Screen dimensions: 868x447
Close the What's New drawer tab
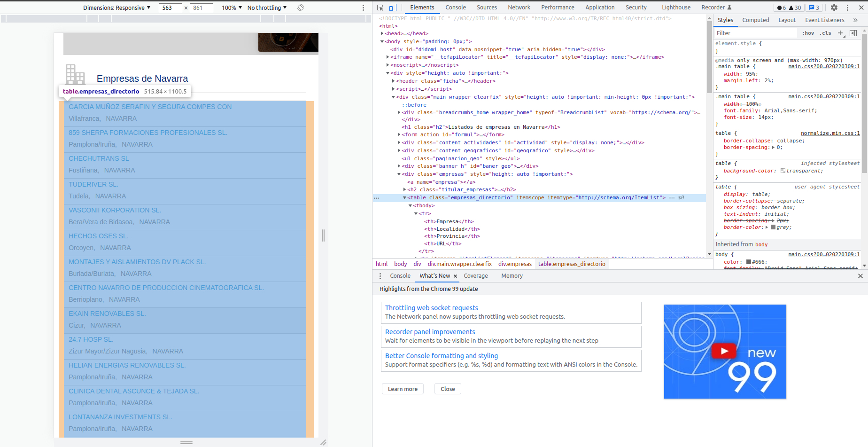455,276
